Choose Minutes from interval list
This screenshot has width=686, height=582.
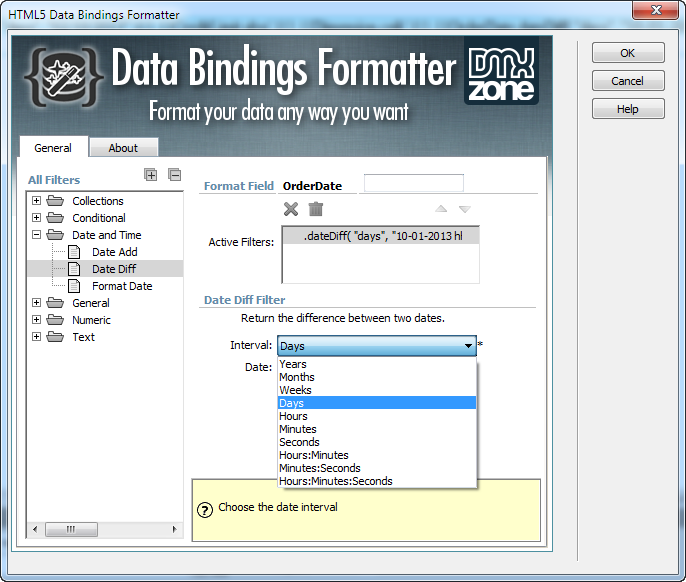(377, 429)
